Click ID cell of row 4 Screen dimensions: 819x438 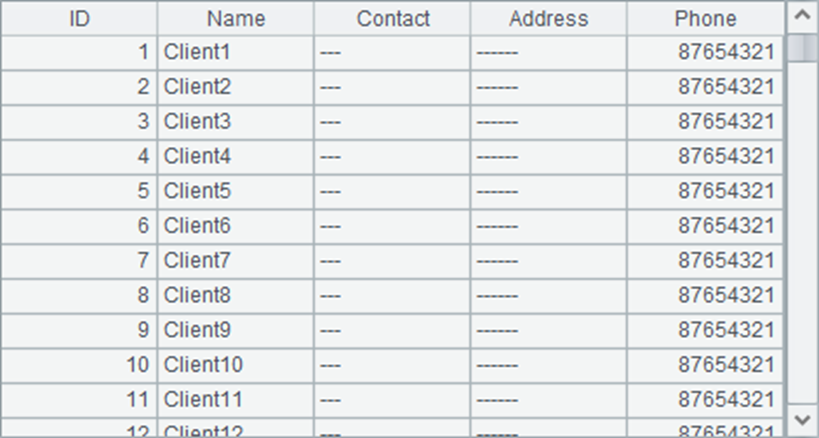click(79, 156)
